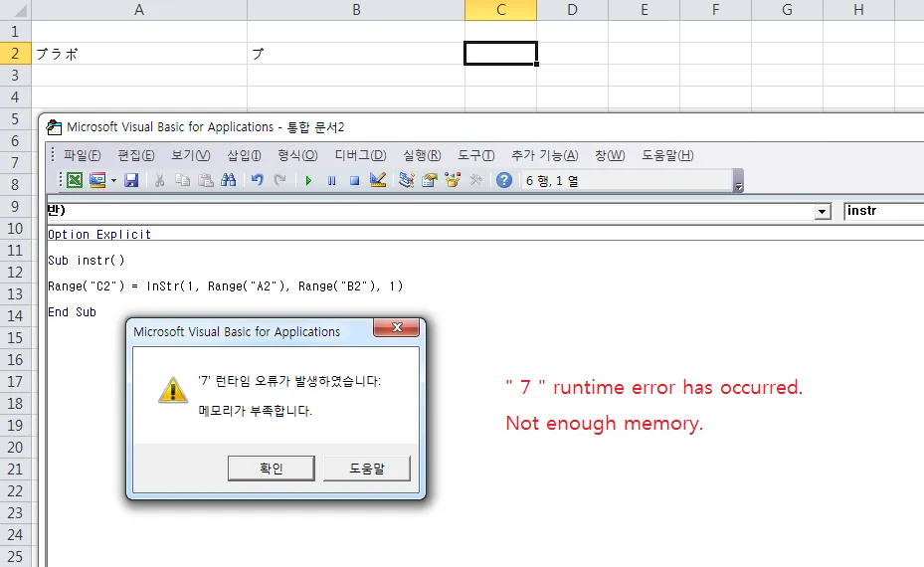Select column G header
The width and height of the screenshot is (924, 567).
tap(788, 10)
